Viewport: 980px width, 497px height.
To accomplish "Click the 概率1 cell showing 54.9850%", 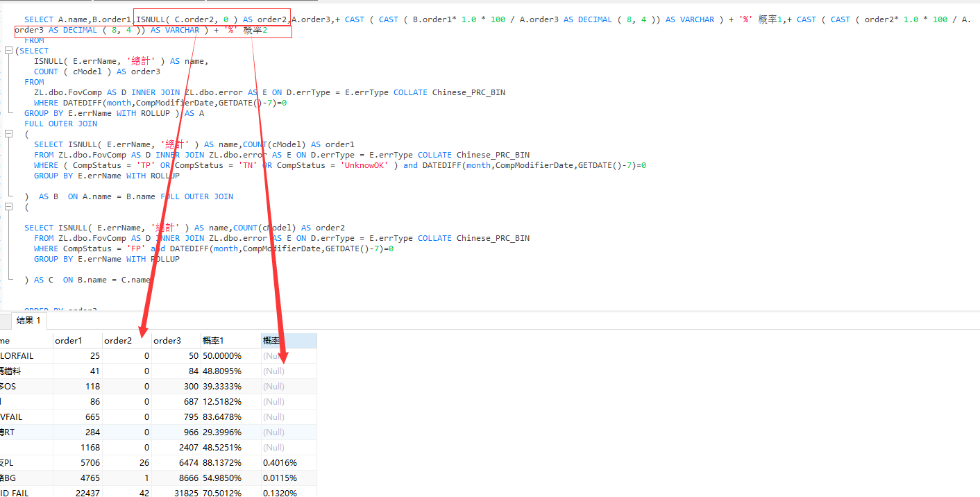I will coord(231,478).
